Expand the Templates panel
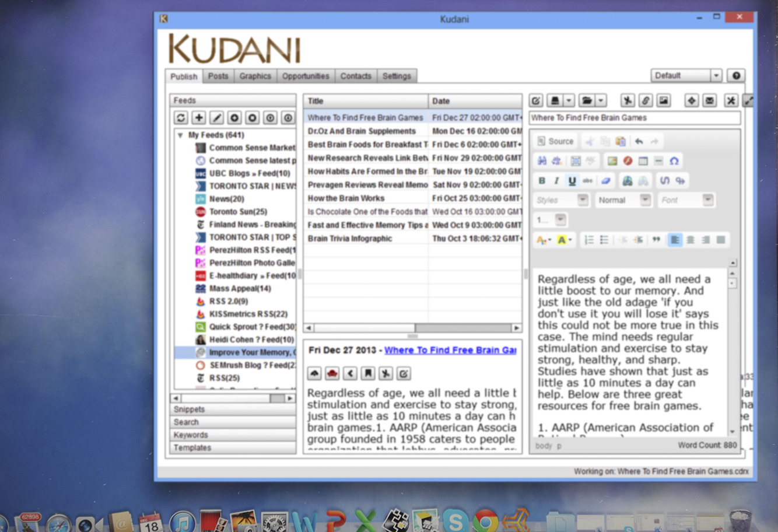 [233, 448]
